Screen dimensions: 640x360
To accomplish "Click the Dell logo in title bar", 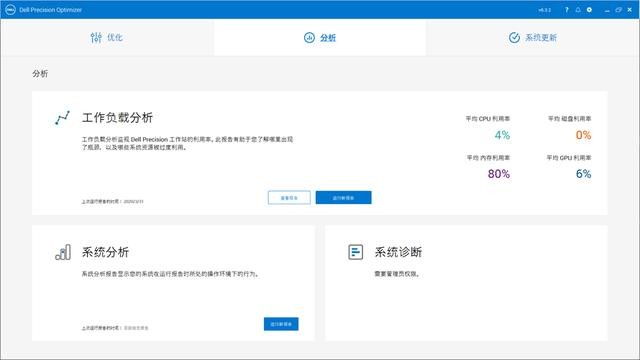I will tap(10, 10).
